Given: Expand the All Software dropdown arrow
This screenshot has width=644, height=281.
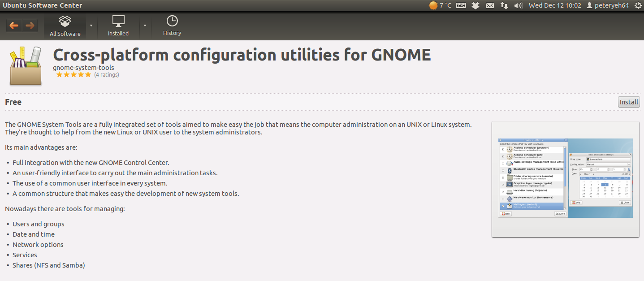Looking at the screenshot, I should tap(91, 26).
